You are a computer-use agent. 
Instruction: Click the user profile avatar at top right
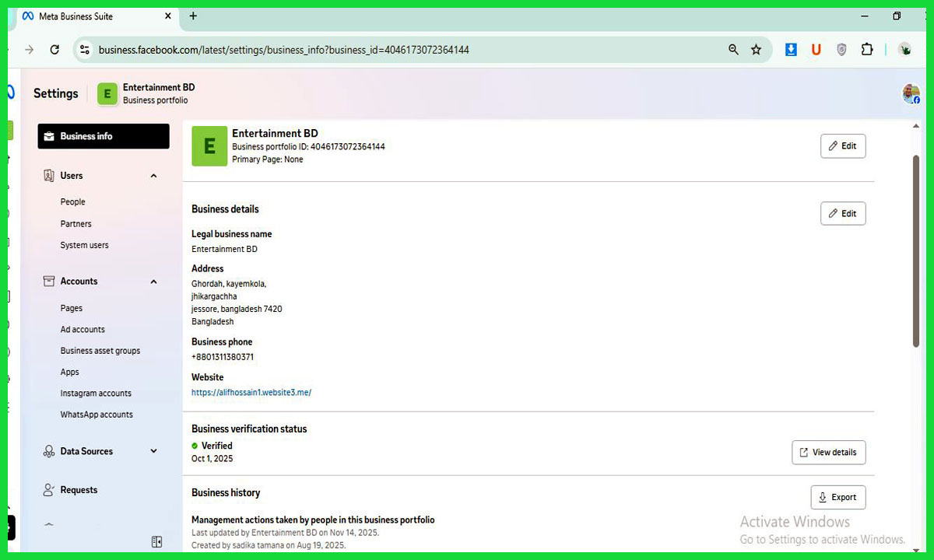[x=910, y=93]
